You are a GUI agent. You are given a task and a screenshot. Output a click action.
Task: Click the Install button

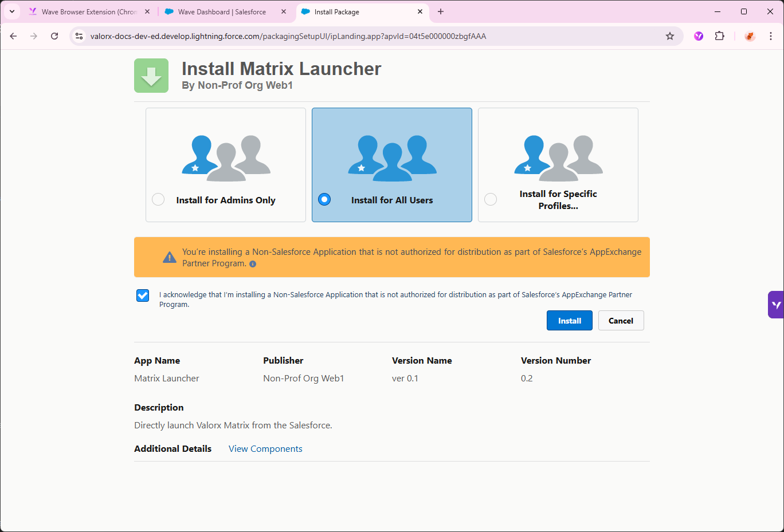(570, 321)
